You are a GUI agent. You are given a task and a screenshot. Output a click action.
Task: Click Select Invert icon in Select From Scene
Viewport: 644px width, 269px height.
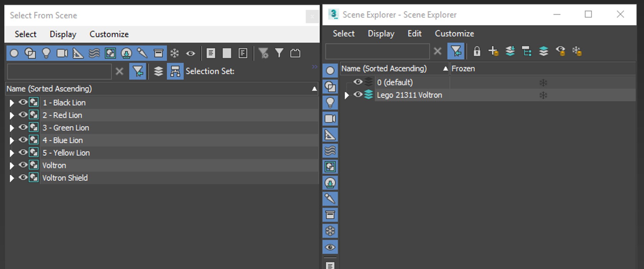click(243, 53)
